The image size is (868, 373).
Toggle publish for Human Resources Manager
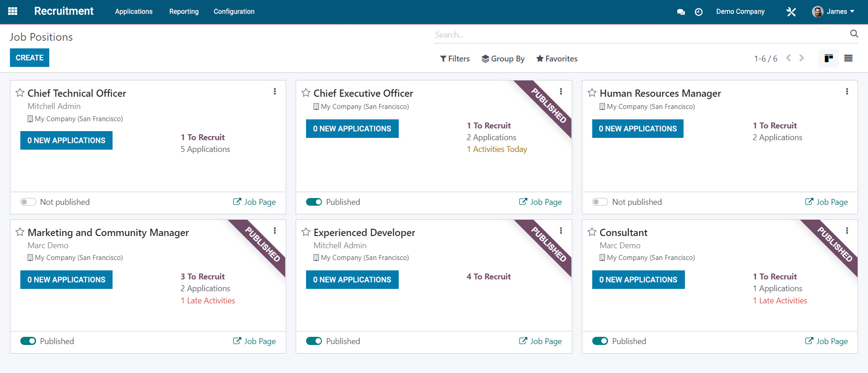point(600,202)
